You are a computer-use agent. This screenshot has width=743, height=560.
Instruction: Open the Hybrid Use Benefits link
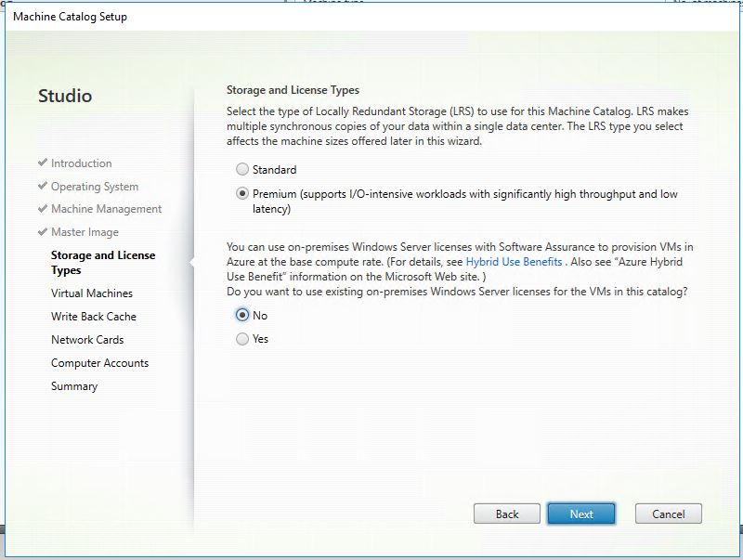tap(514, 263)
